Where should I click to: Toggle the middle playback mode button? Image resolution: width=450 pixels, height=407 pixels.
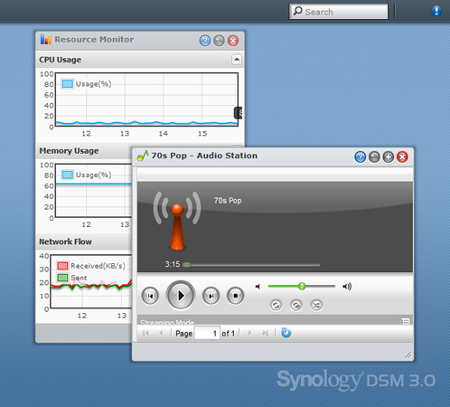pos(296,305)
